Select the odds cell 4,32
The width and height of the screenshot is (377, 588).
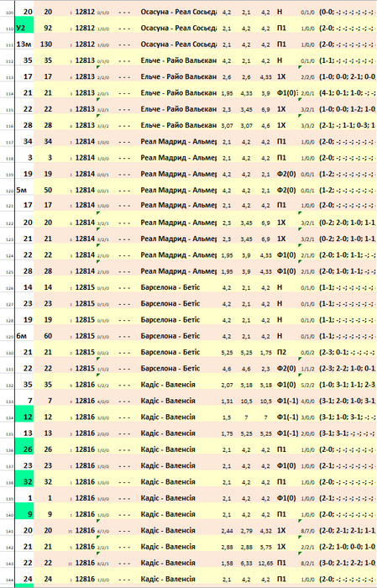click(x=265, y=531)
